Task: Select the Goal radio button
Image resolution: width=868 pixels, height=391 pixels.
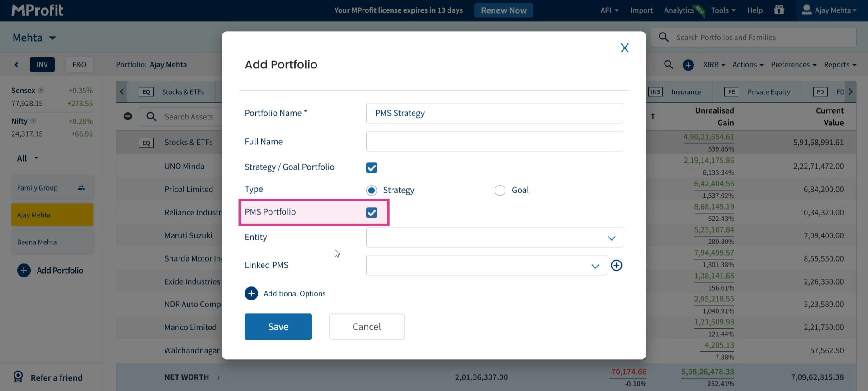Action: 500,191
